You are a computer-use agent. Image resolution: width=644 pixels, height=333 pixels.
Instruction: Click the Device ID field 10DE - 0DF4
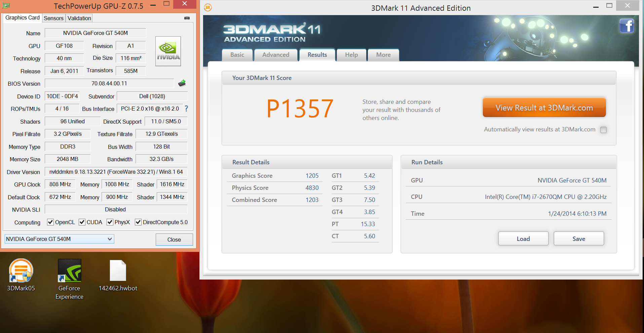(62, 96)
